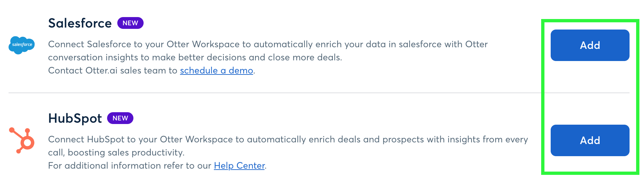
Task: Click the Salesforce description first line
Action: [268, 44]
